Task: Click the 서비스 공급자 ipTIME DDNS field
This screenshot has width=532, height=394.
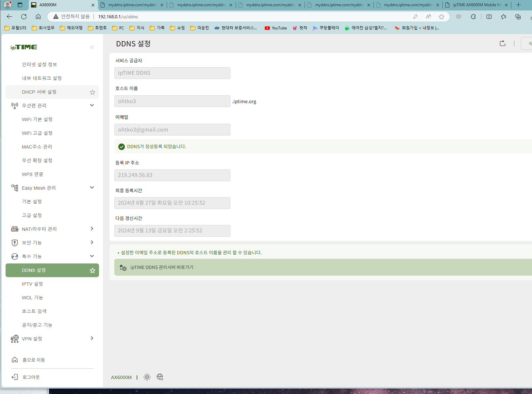Action: 172,73
